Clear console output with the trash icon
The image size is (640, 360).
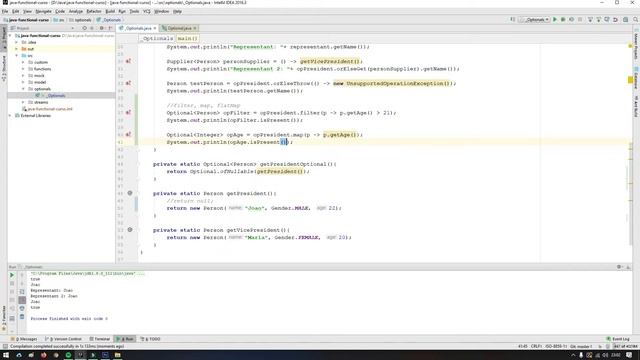click(x=22, y=317)
